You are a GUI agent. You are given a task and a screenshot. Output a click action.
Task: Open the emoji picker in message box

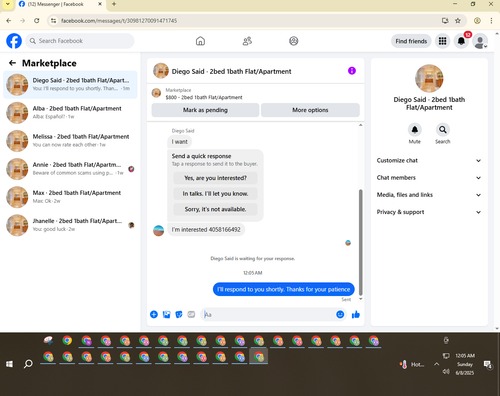(340, 314)
